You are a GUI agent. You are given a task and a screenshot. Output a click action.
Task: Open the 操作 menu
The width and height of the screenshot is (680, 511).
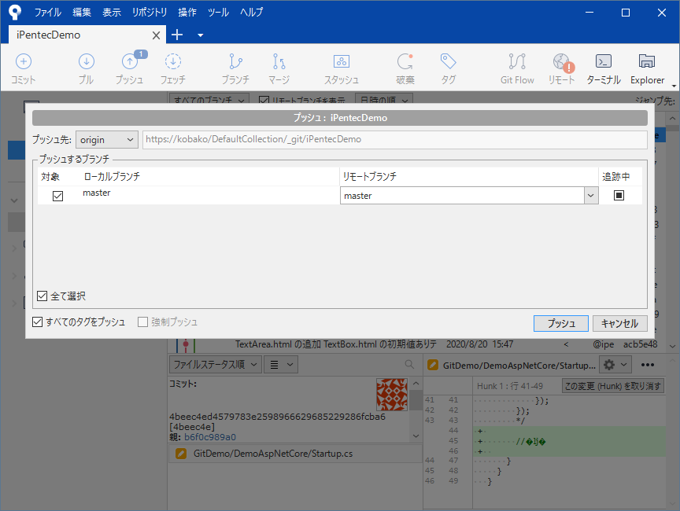click(187, 12)
